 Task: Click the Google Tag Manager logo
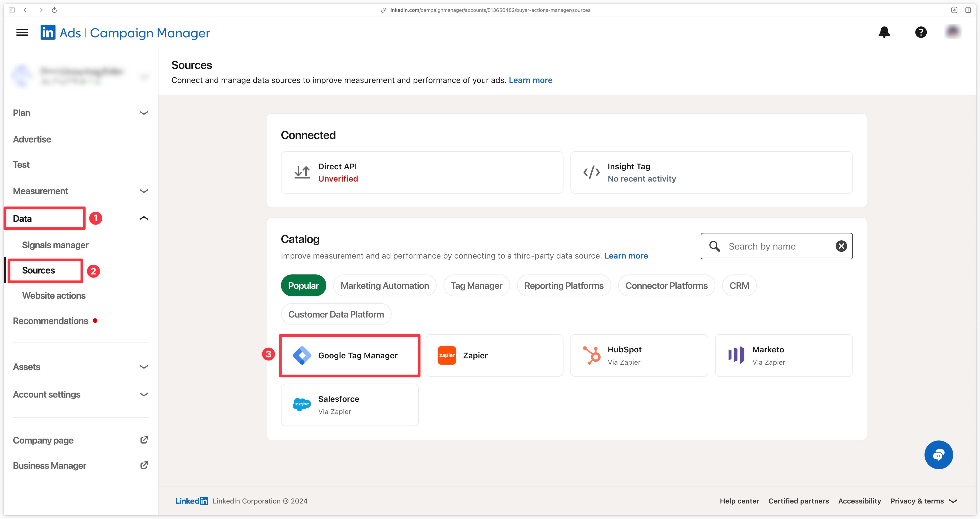(x=302, y=356)
